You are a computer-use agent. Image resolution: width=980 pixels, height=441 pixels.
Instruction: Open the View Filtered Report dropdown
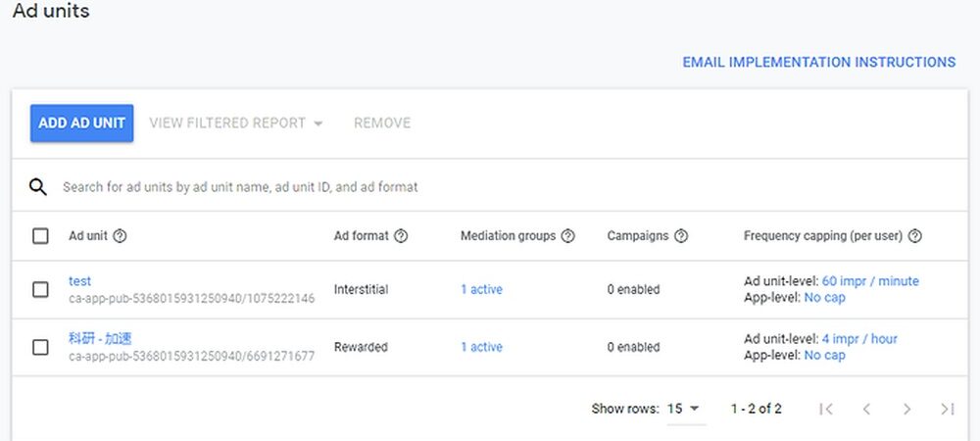click(x=235, y=123)
